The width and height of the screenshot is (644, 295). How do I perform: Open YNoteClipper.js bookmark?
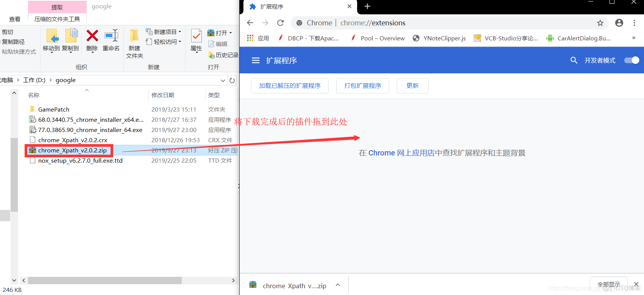coord(439,38)
